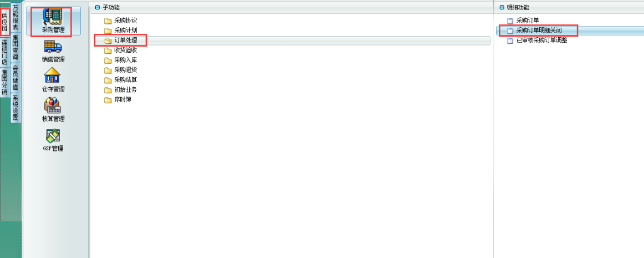This screenshot has height=258, width=644.
Task: Open the 销售管理 truck icon
Action: (53, 47)
